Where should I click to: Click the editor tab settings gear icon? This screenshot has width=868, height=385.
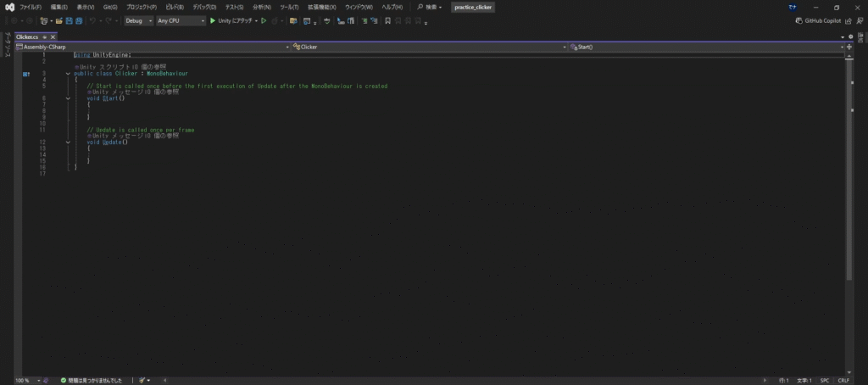click(x=851, y=36)
